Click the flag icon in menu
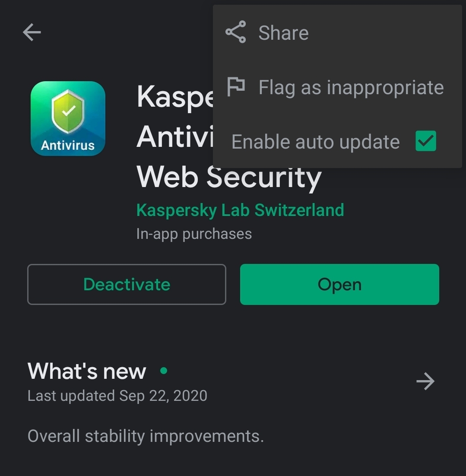Image resolution: width=466 pixels, height=476 pixels. click(236, 87)
